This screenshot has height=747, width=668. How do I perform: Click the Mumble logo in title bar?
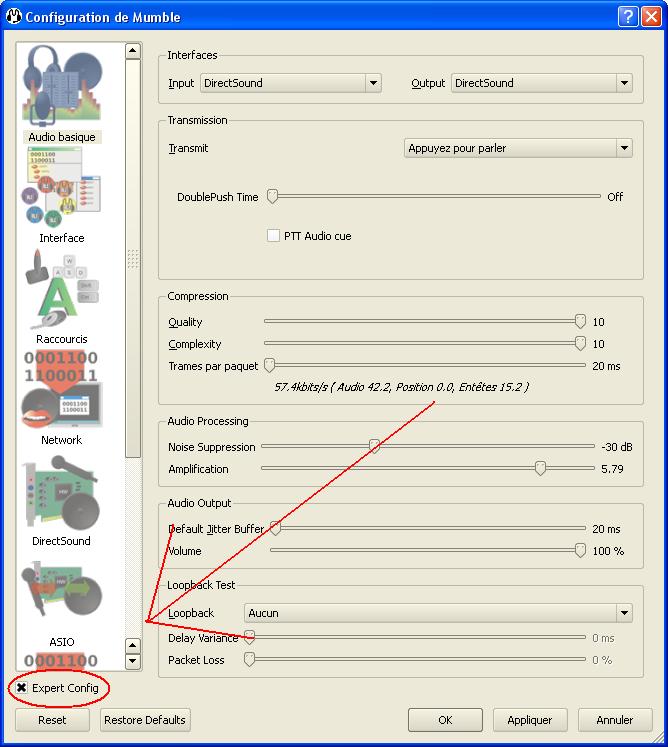14,17
